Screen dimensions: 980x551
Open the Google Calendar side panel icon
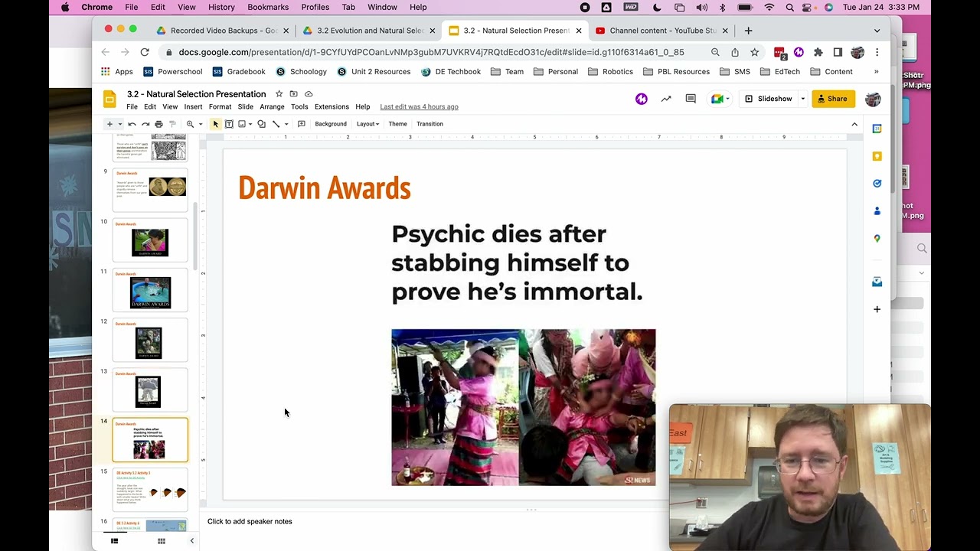point(877,129)
